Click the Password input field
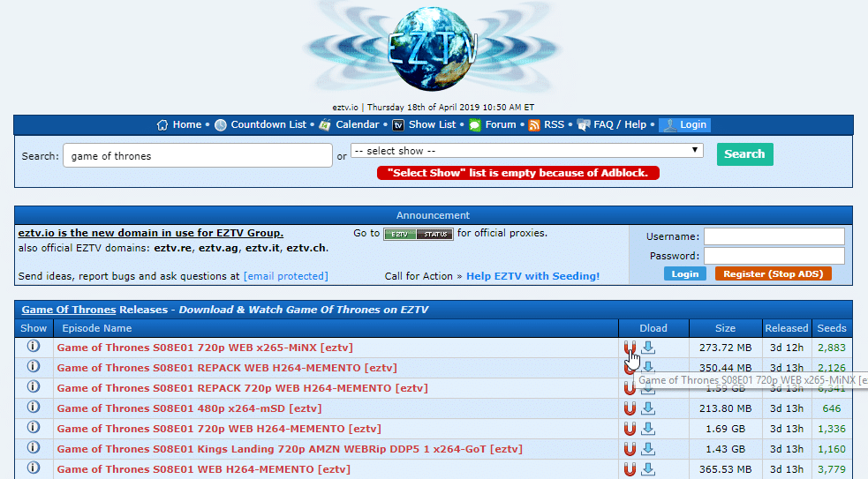Screen dimensions: 868x479 (x=774, y=256)
